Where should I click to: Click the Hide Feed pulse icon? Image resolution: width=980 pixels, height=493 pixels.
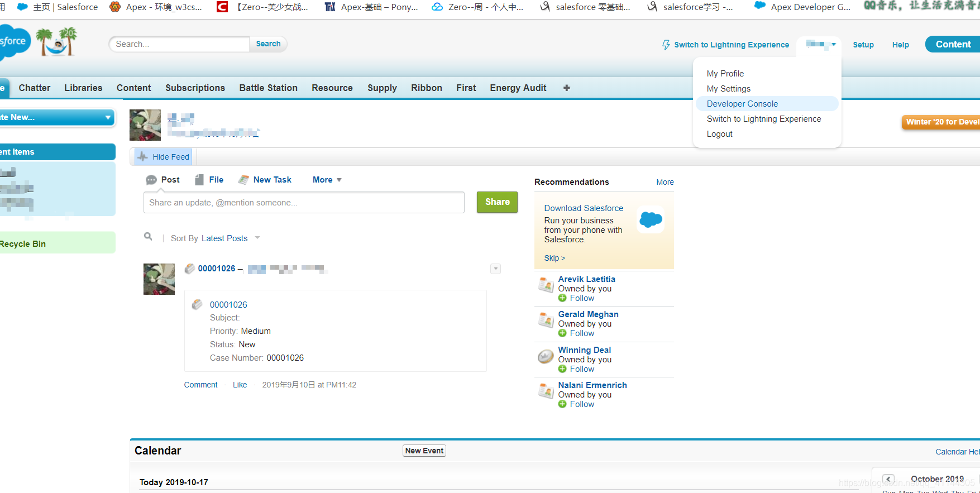(x=143, y=157)
